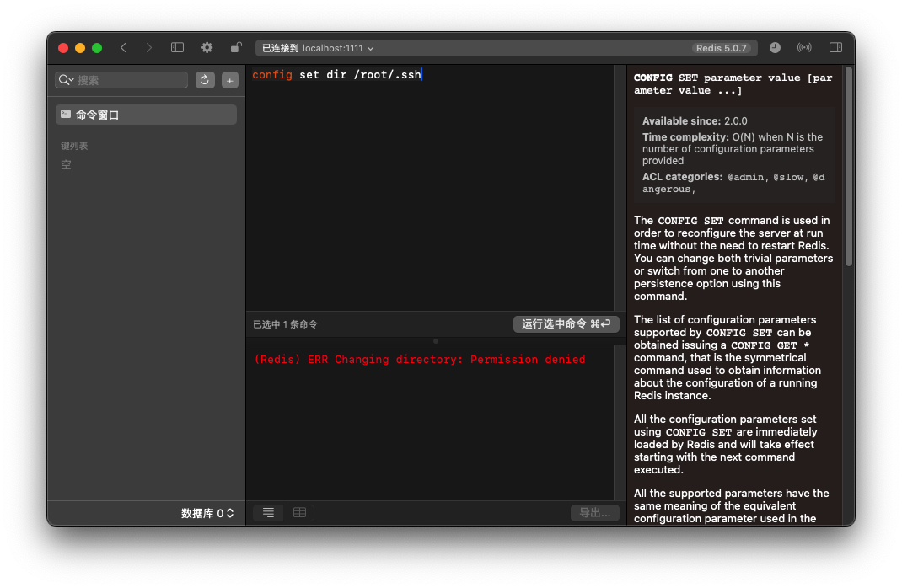This screenshot has height=588, width=902.
Task: Run the selected command with 运行选中命令
Action: (566, 324)
